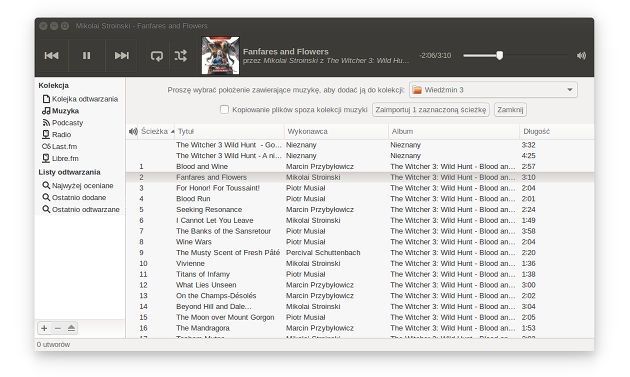Open Kolejka odtwarzania in sidebar
Image resolution: width=630 pixels, height=377 pixels.
pos(80,99)
